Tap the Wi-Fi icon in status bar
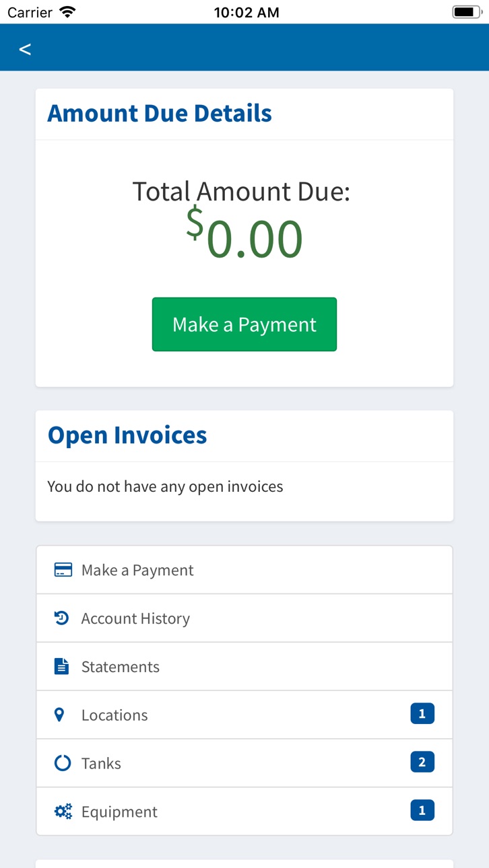This screenshot has height=868, width=489. (67, 12)
